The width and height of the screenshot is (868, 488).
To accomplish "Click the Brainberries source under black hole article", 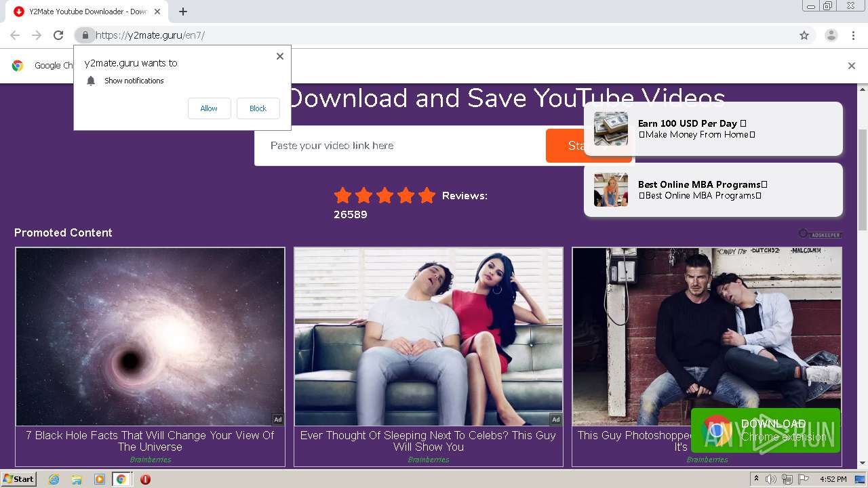I will (150, 460).
